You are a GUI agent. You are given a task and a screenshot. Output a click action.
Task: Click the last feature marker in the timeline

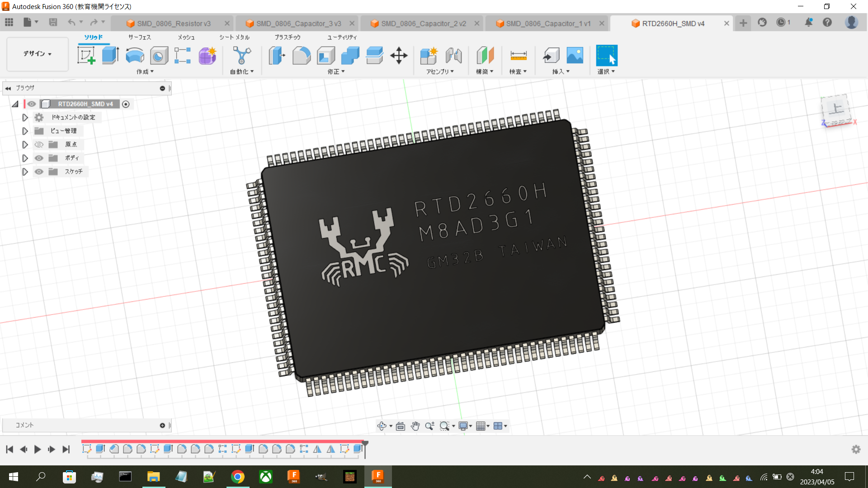(358, 449)
